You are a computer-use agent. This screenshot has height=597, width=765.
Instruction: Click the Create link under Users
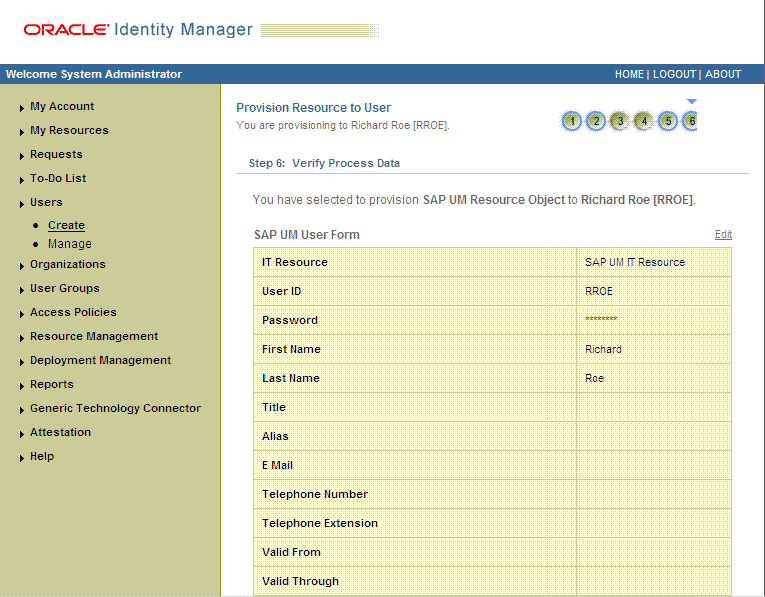(x=66, y=225)
